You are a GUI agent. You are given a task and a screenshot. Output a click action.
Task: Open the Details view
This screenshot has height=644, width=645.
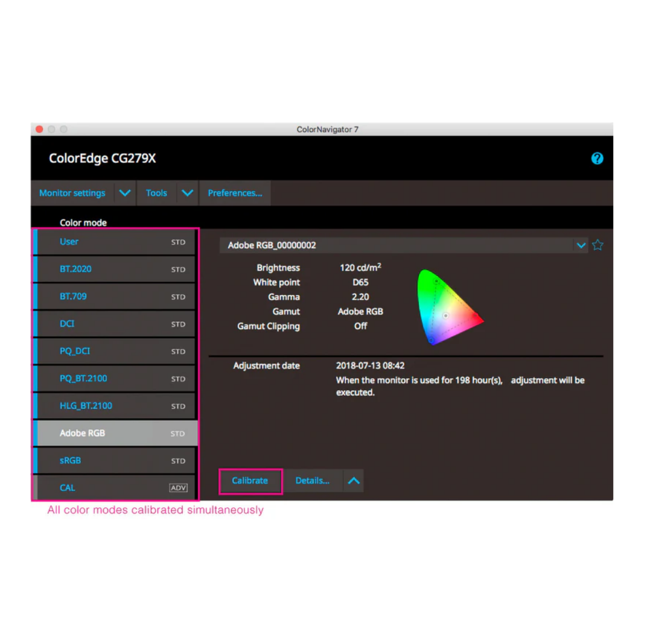point(312,480)
